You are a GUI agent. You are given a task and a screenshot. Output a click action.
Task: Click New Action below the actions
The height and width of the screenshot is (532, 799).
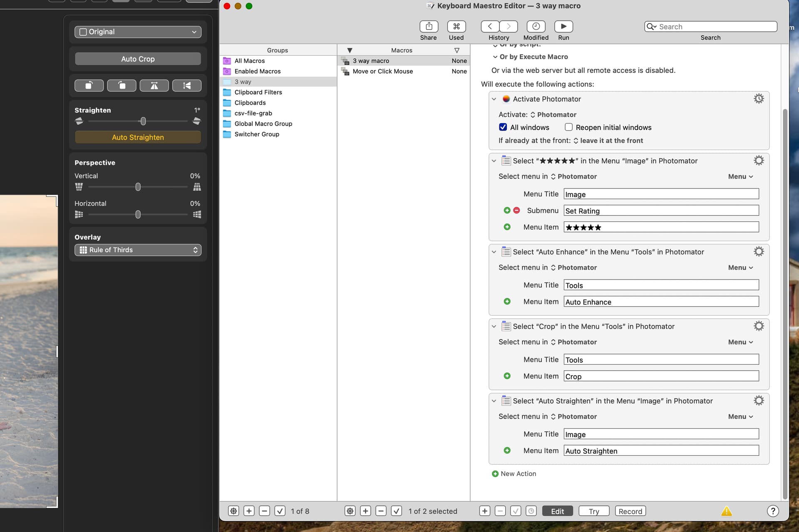point(514,474)
